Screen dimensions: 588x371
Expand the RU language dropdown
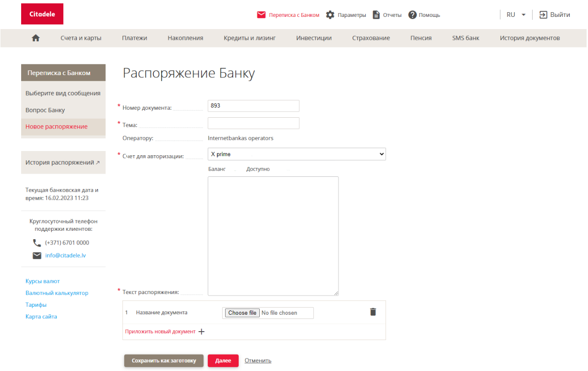coord(516,15)
